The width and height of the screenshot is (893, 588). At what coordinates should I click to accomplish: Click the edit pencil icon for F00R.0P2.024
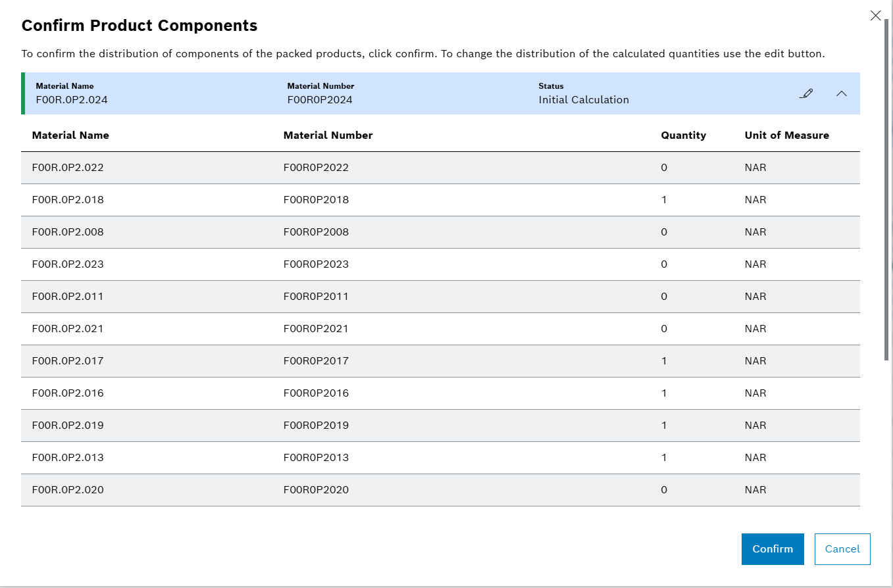point(805,93)
